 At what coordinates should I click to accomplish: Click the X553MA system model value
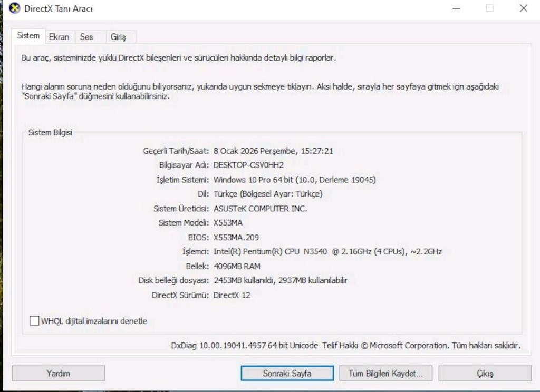(228, 223)
